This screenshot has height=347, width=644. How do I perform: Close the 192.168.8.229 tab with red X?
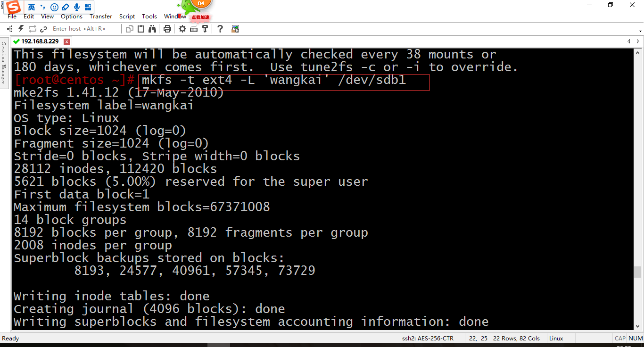(67, 41)
